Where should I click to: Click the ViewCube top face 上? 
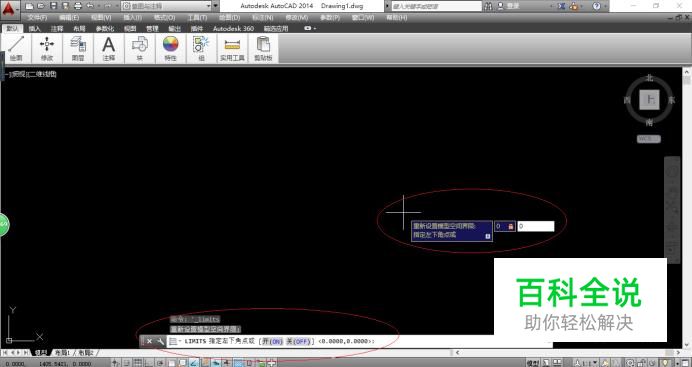click(650, 100)
